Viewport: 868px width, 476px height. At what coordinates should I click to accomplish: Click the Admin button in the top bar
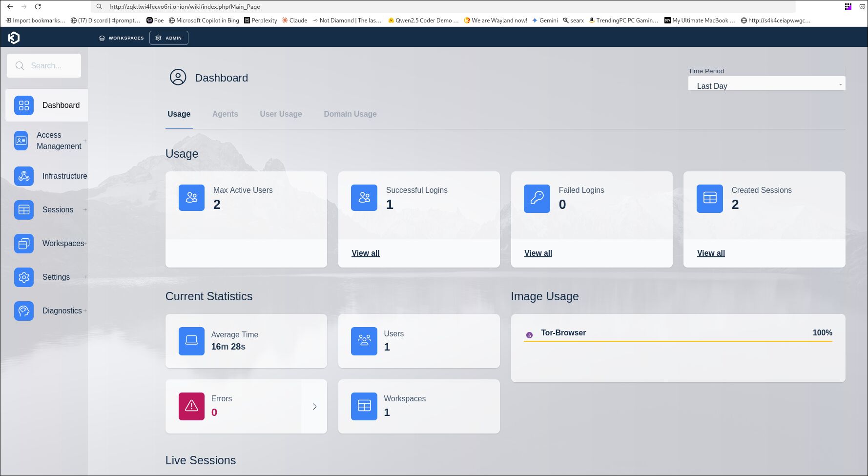point(168,38)
